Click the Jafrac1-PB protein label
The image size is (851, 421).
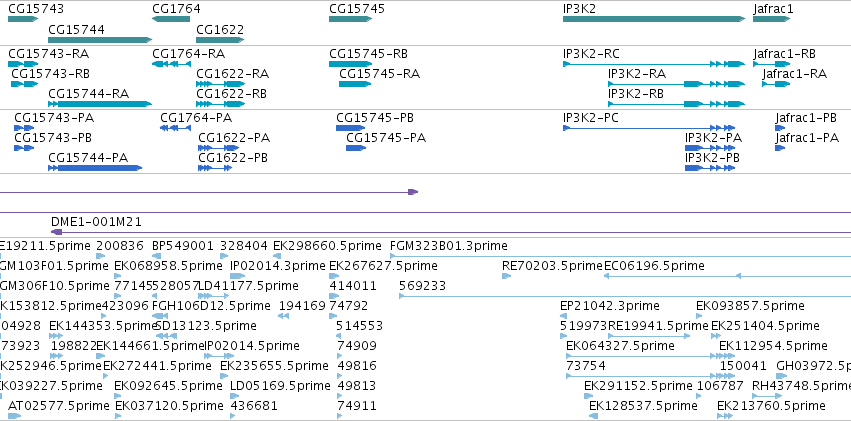pos(806,118)
